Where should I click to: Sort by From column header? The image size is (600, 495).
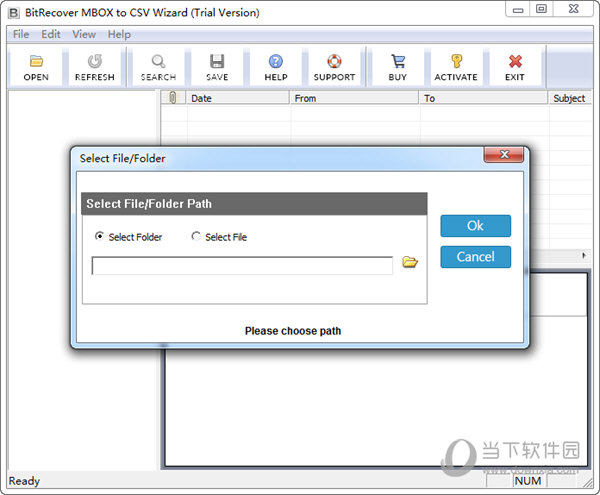tap(354, 98)
